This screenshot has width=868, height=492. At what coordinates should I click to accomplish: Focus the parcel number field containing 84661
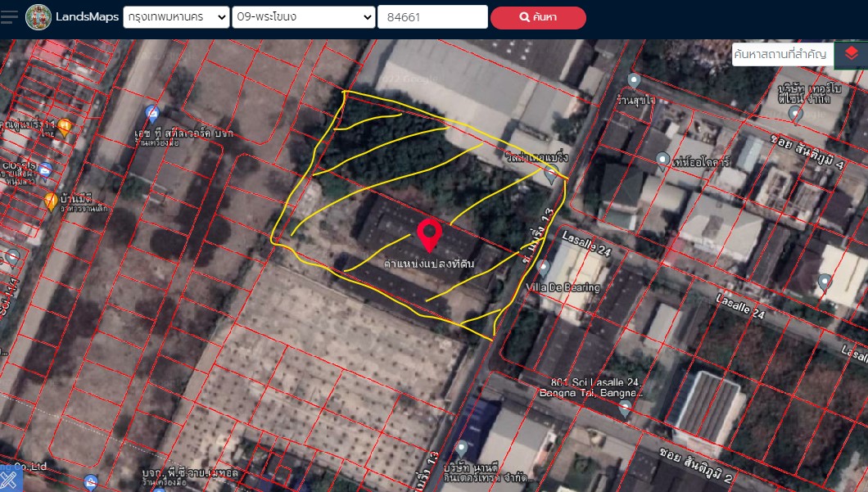click(432, 17)
